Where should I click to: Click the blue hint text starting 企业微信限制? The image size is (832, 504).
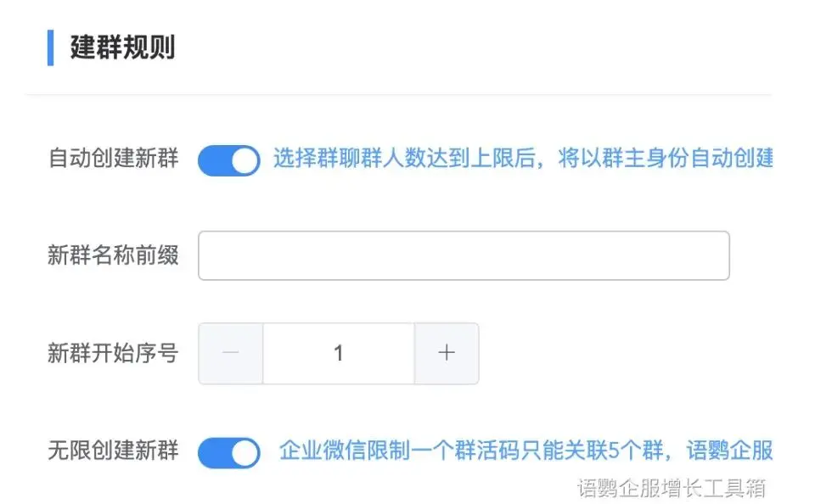pos(525,451)
